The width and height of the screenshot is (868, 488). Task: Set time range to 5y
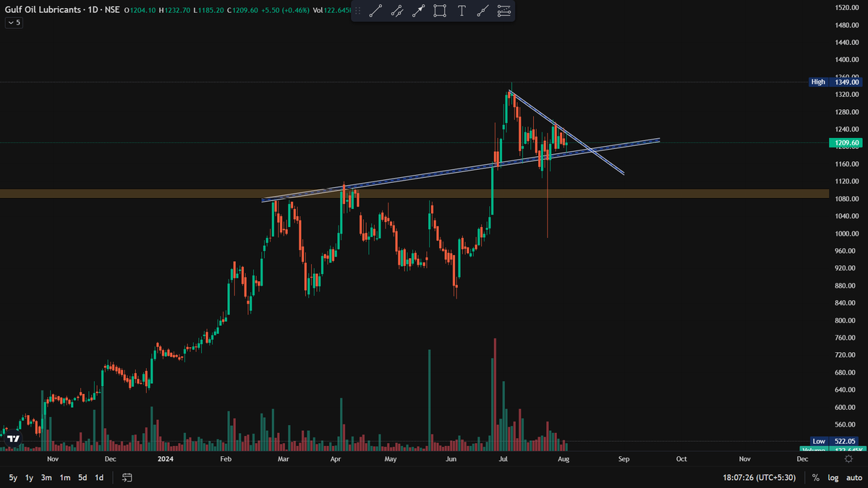pos(13,478)
